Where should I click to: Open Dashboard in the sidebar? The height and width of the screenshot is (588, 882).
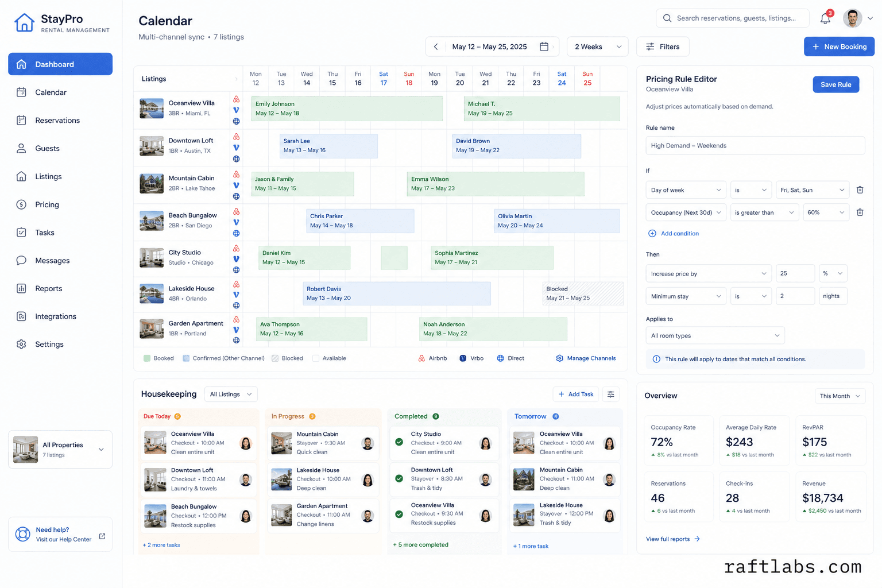click(60, 64)
